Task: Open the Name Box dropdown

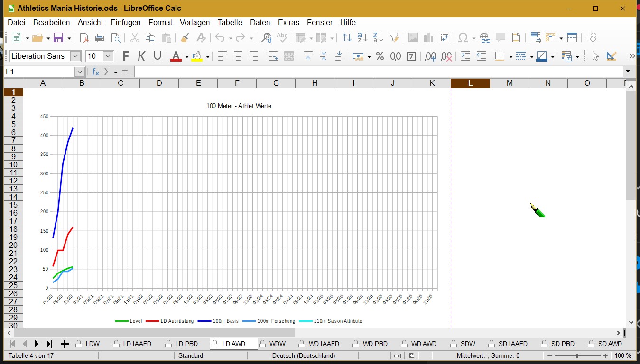Action: [80, 72]
